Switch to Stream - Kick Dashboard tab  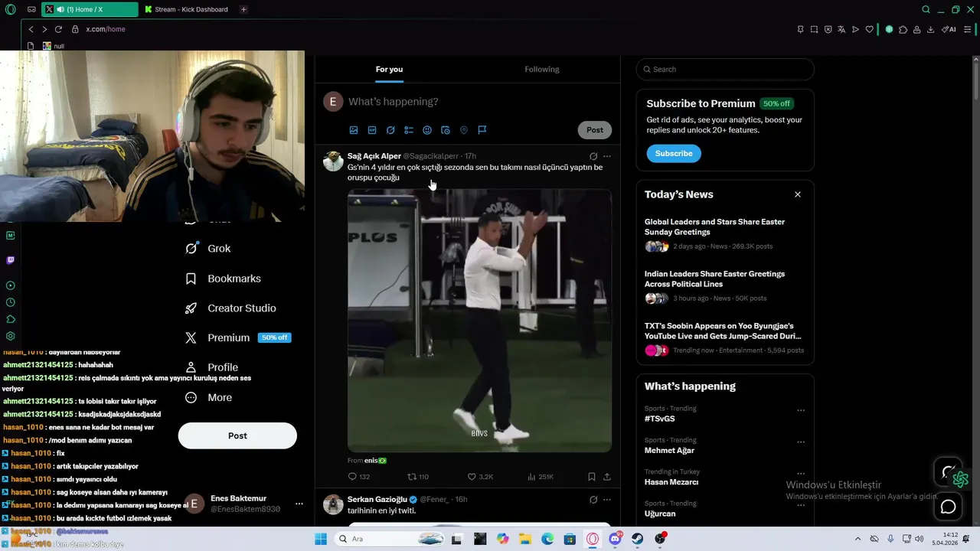coord(187,9)
